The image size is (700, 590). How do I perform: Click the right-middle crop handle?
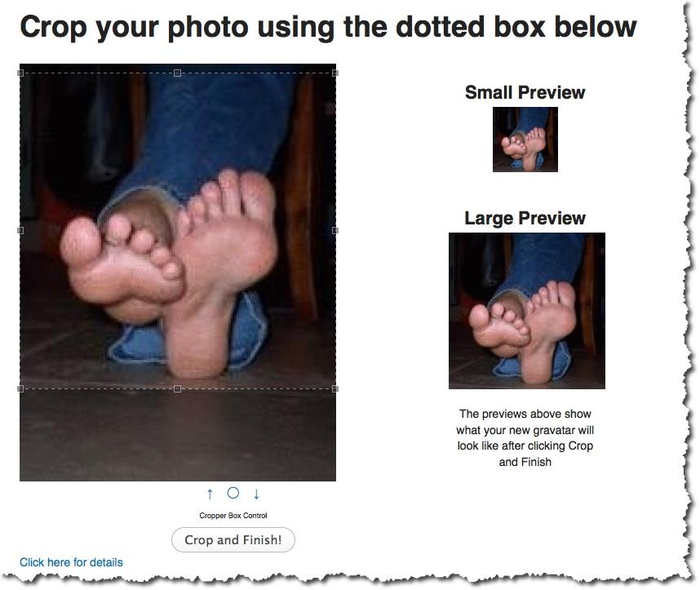pyautogui.click(x=335, y=230)
